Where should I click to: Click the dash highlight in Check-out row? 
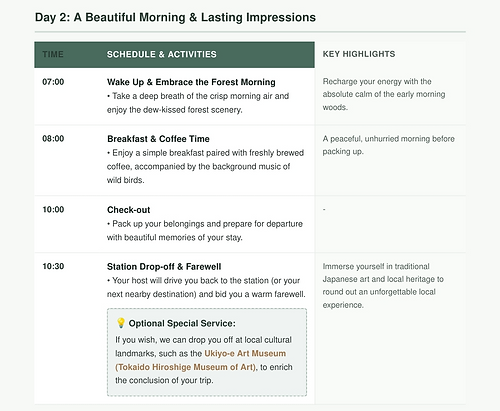pyautogui.click(x=324, y=209)
